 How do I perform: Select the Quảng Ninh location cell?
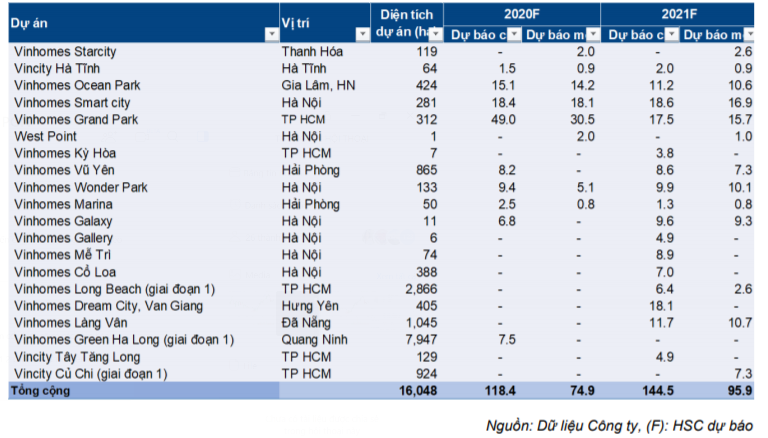(x=313, y=340)
